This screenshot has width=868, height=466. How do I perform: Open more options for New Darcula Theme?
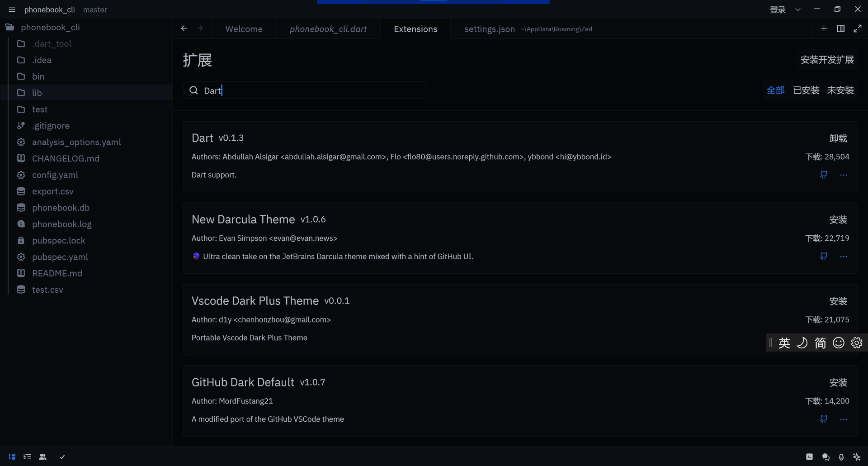click(844, 257)
